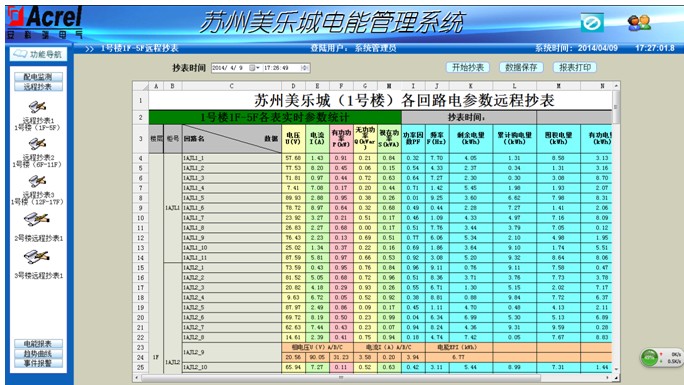Click the 抄表时间 time input field
The image size is (684, 385).
pyautogui.click(x=282, y=68)
